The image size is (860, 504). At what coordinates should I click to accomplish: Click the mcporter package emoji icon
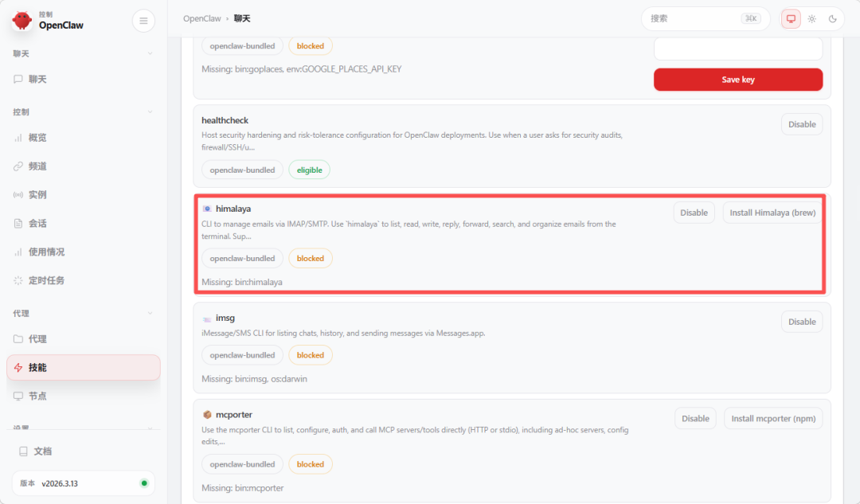click(207, 415)
